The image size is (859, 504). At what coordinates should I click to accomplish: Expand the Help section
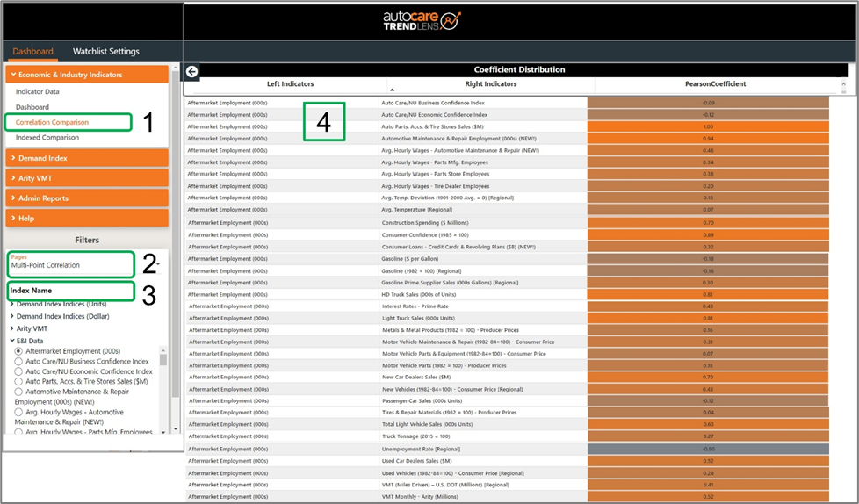click(87, 218)
